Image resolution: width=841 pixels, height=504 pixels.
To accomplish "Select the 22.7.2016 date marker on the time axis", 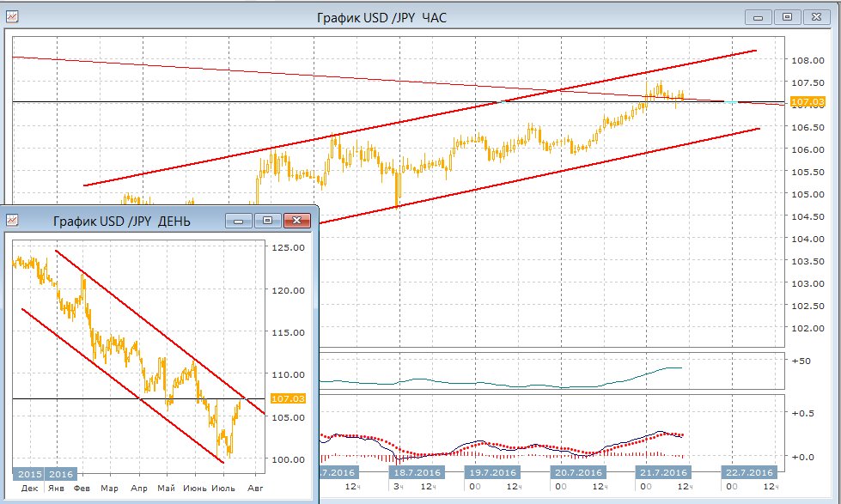I will coord(749,472).
